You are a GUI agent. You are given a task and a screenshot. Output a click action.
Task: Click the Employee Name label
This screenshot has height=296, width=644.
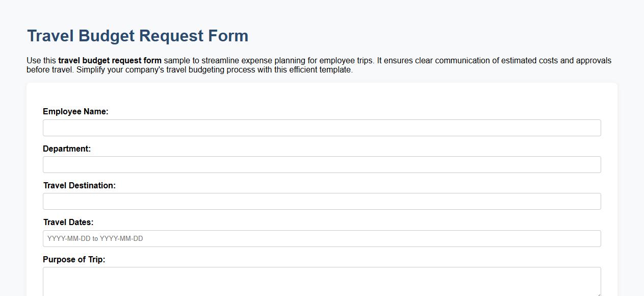(x=75, y=111)
